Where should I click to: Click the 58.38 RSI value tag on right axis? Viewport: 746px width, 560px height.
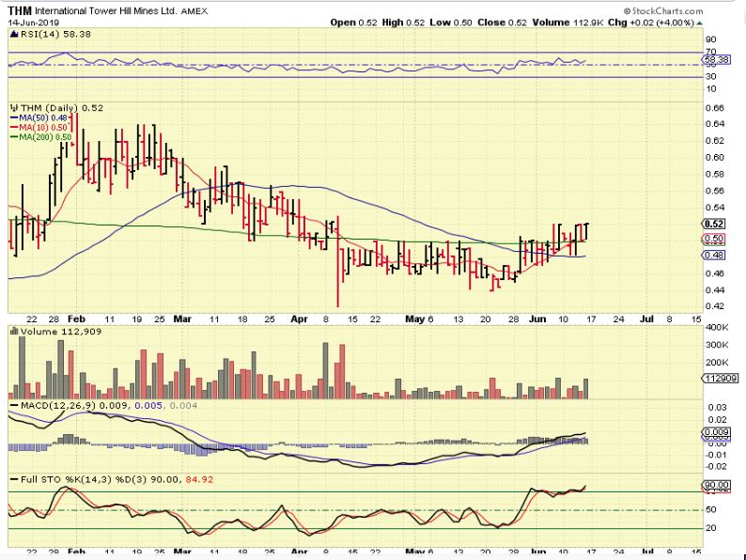(x=716, y=59)
